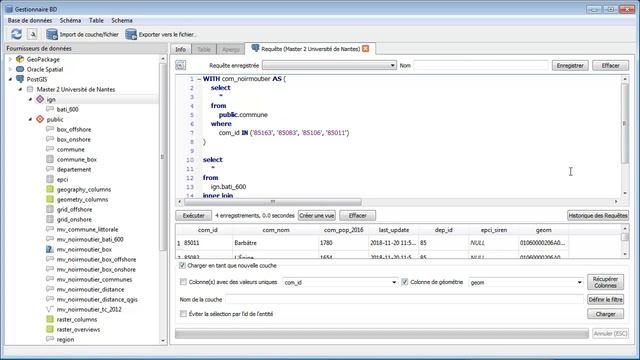The height and width of the screenshot is (360, 640).
Task: Click Exporter vers le fichier icon
Action: coord(131,34)
